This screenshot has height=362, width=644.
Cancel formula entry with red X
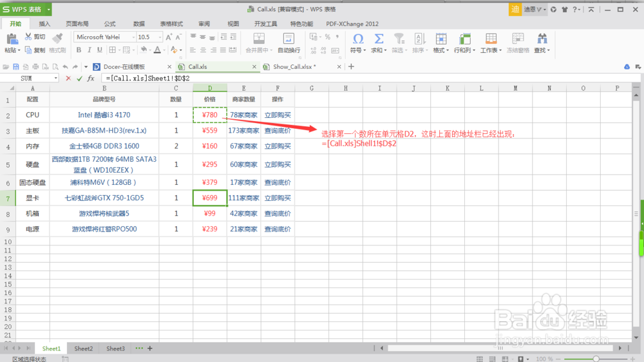[x=68, y=78]
